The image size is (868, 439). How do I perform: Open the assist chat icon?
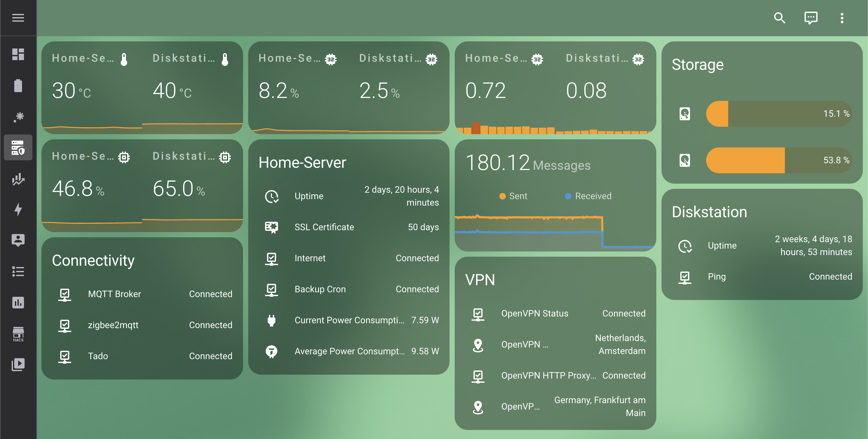[810, 17]
